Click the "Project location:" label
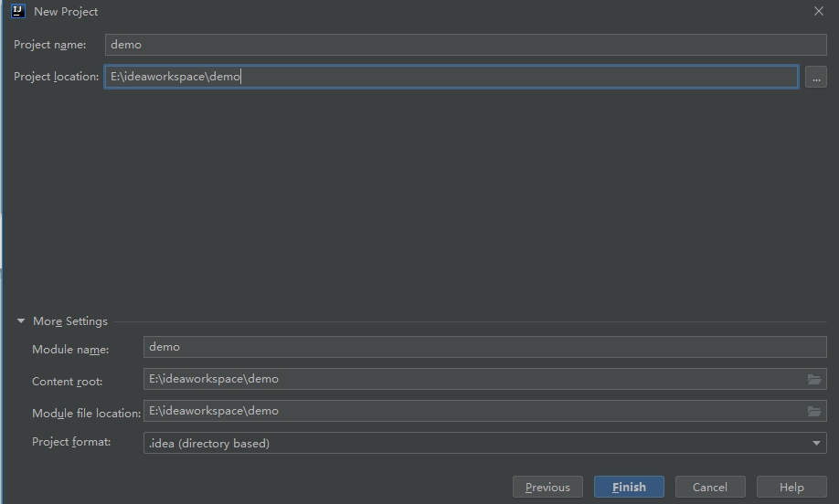 point(56,77)
